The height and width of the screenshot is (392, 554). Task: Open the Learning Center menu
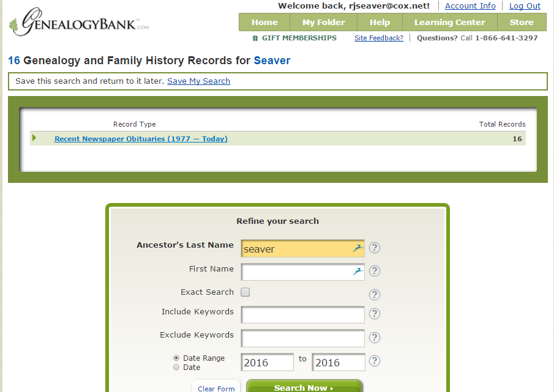point(449,21)
